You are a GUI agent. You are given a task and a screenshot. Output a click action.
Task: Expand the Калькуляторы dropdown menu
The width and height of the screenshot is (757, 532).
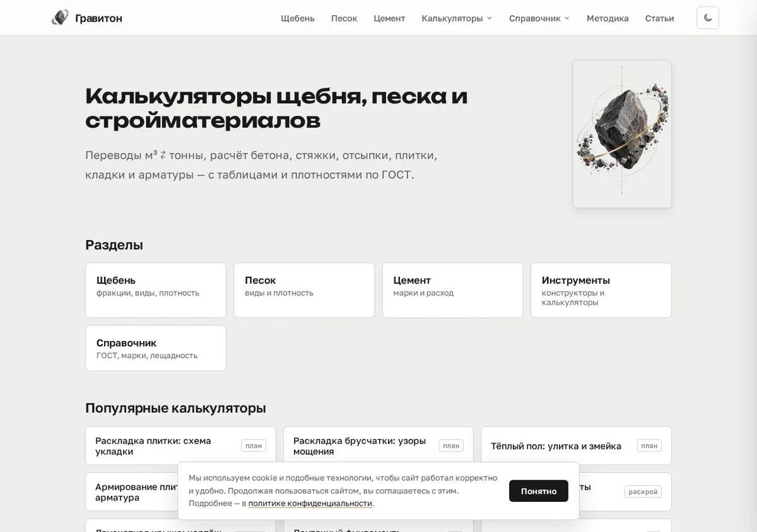pyautogui.click(x=457, y=18)
